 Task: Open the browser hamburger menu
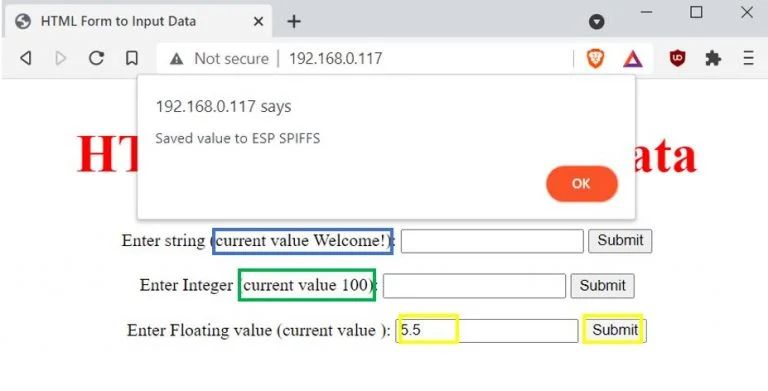pyautogui.click(x=748, y=58)
